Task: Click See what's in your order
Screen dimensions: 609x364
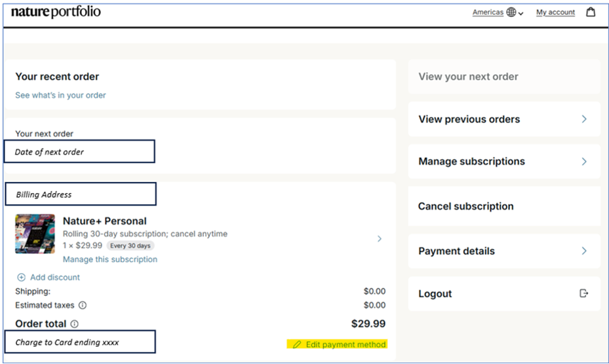Action: pos(60,95)
